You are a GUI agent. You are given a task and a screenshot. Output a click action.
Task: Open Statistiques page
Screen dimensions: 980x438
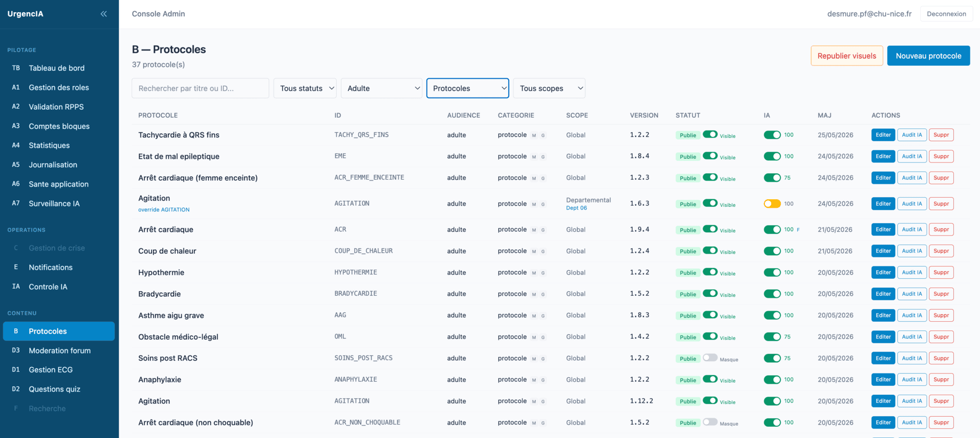click(59, 145)
